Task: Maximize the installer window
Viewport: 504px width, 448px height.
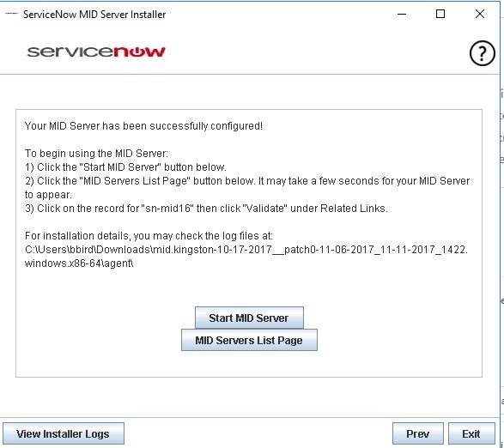Action: pos(440,14)
